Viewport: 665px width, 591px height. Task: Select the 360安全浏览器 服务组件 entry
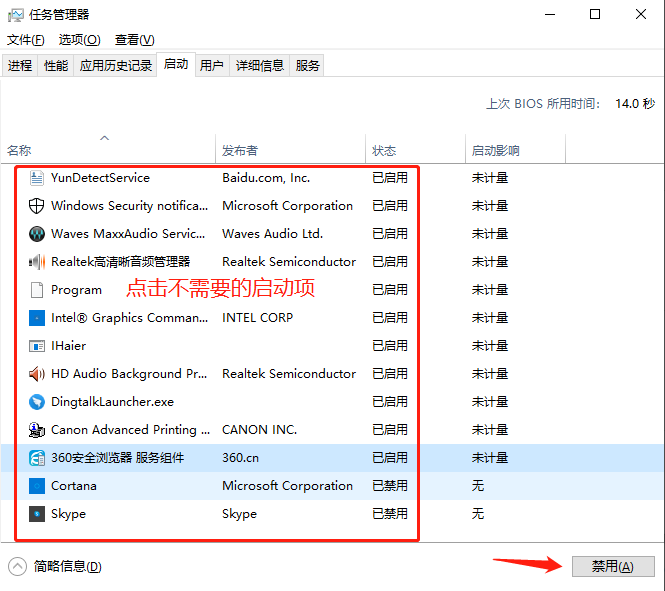click(117, 457)
